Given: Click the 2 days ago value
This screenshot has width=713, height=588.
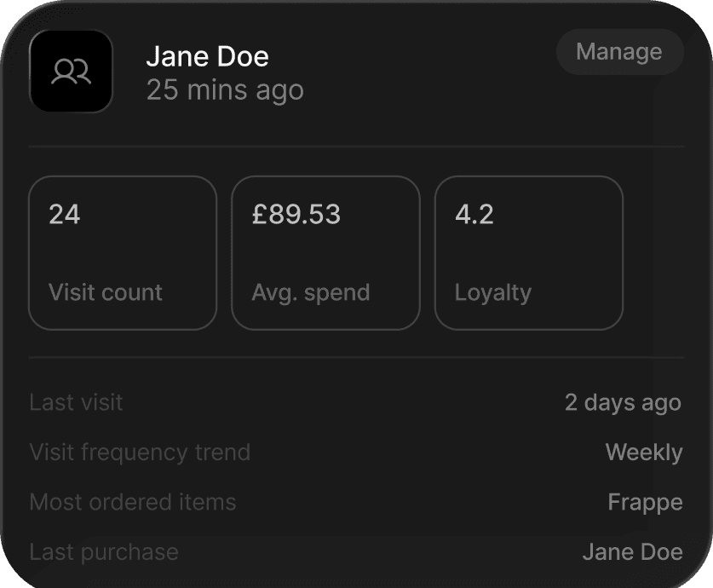Looking at the screenshot, I should pos(623,403).
